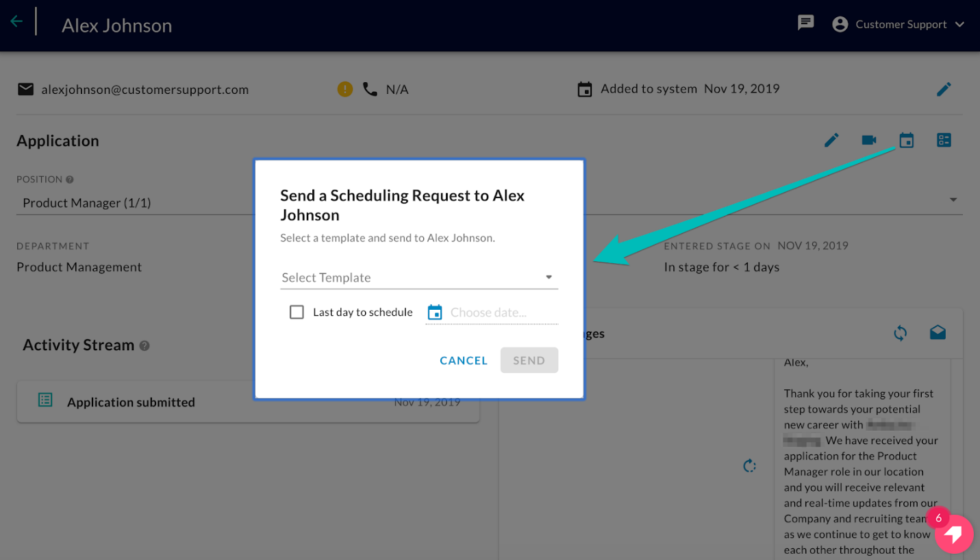Open the Customer Support account menu
The height and width of the screenshot is (560, 980).
tap(899, 25)
